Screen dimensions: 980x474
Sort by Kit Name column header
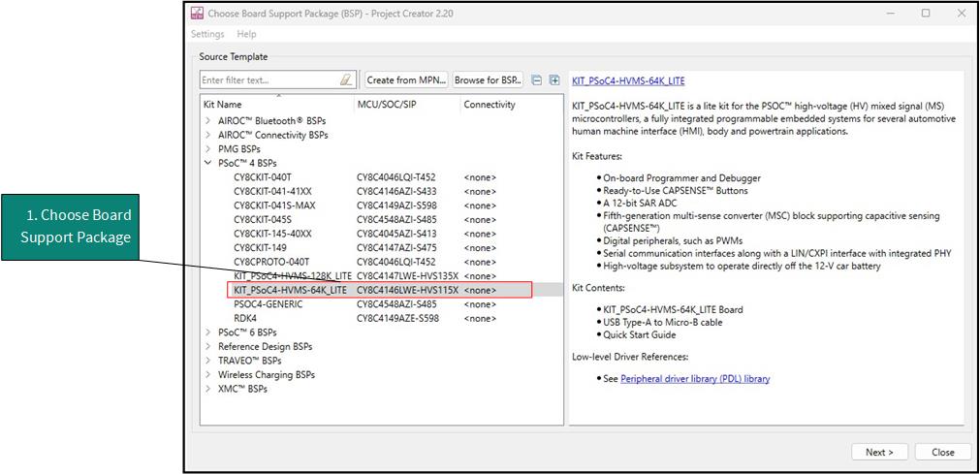point(277,105)
